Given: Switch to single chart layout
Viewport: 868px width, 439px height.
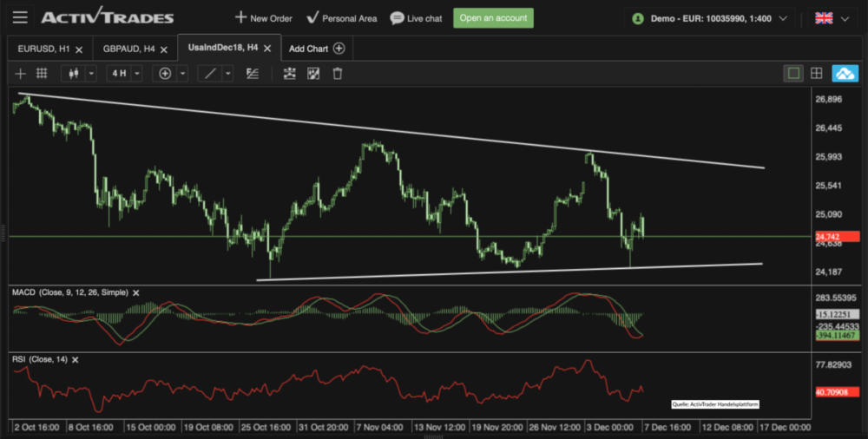Looking at the screenshot, I should point(794,74).
